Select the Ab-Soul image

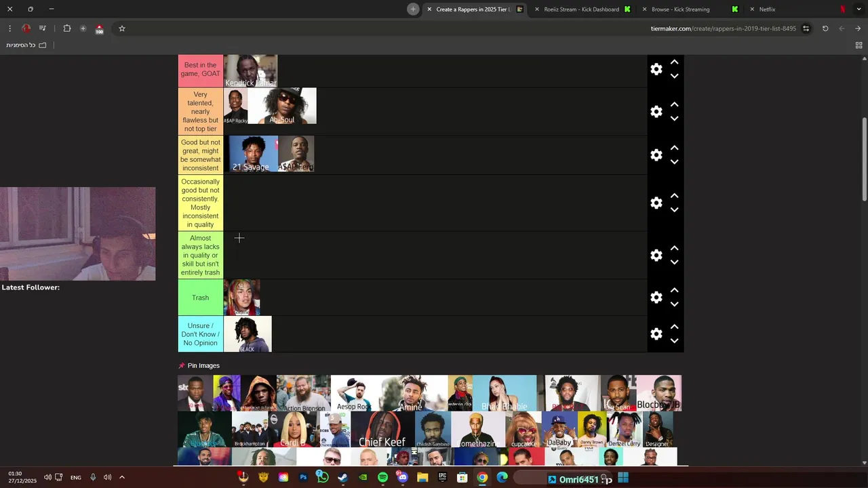282,106
